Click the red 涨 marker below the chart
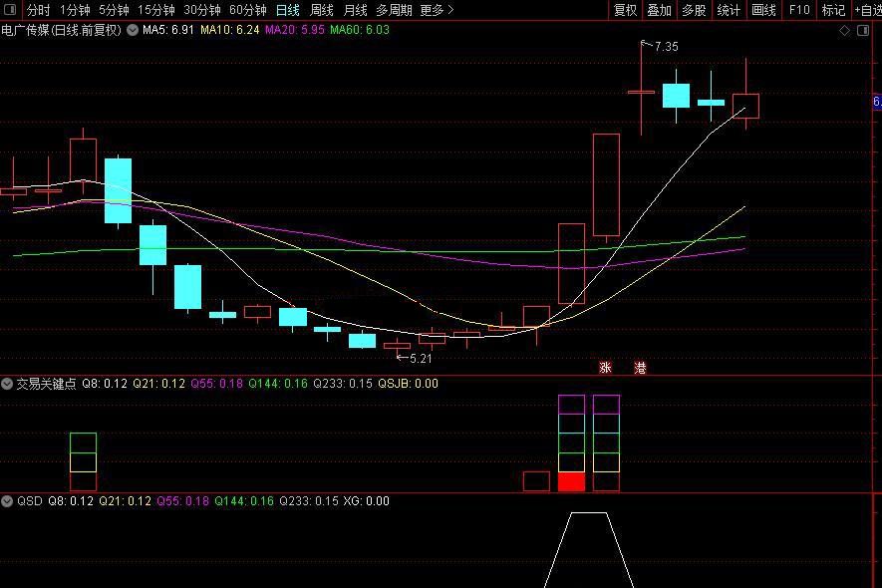This screenshot has width=882, height=588. click(605, 368)
